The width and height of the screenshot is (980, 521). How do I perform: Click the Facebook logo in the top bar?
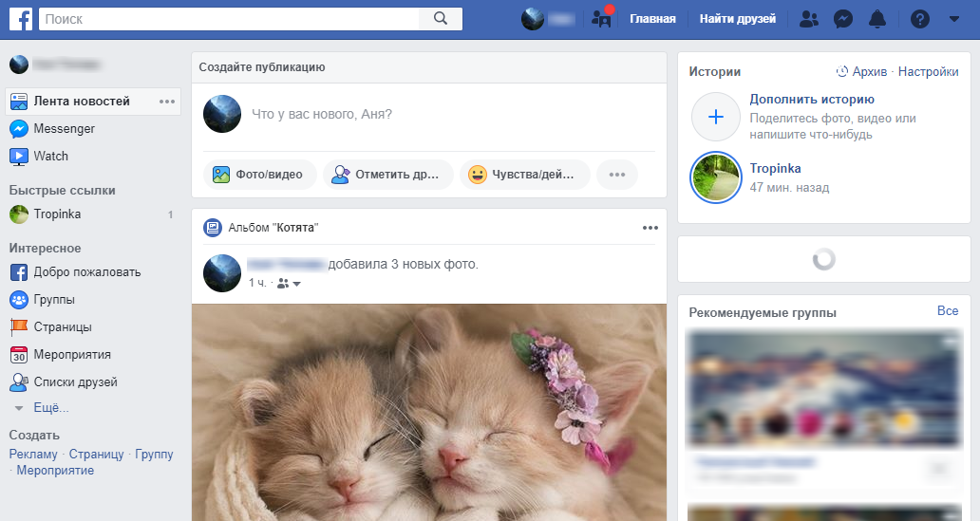21,19
